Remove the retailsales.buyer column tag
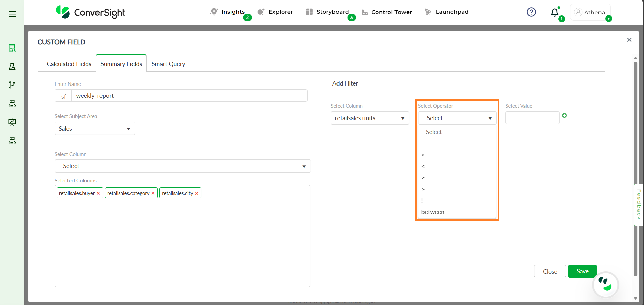The width and height of the screenshot is (644, 305). tap(98, 193)
